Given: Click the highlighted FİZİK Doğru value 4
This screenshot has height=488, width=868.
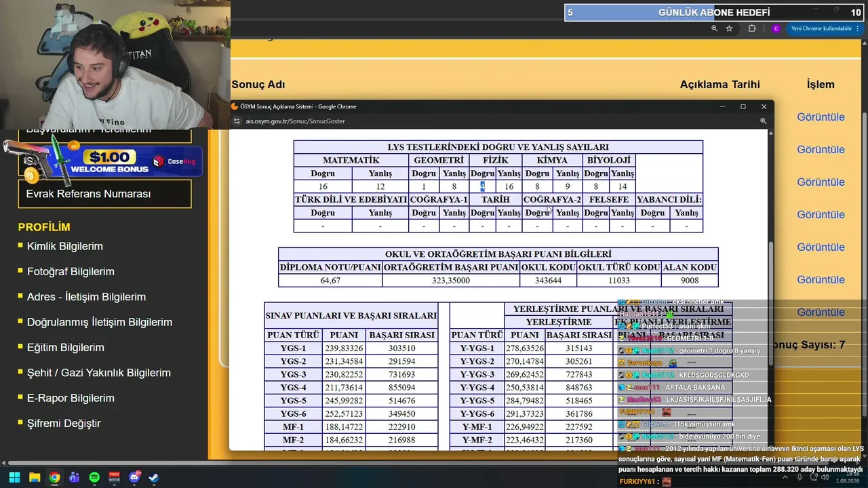Looking at the screenshot, I should [482, 186].
